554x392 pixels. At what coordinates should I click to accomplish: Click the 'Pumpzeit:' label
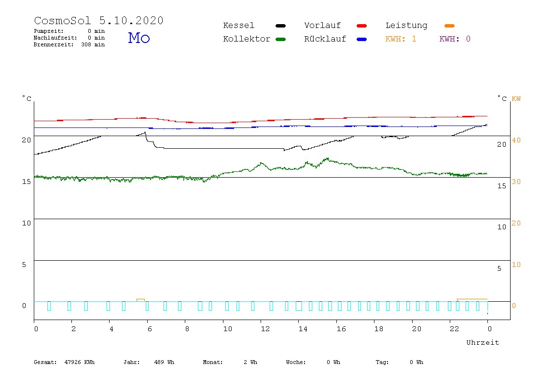click(x=49, y=31)
